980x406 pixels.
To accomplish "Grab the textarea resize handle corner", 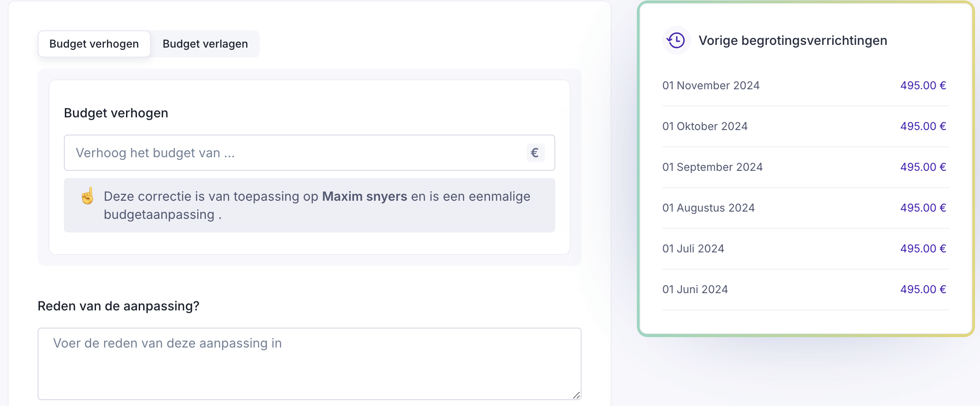I will 576,395.
